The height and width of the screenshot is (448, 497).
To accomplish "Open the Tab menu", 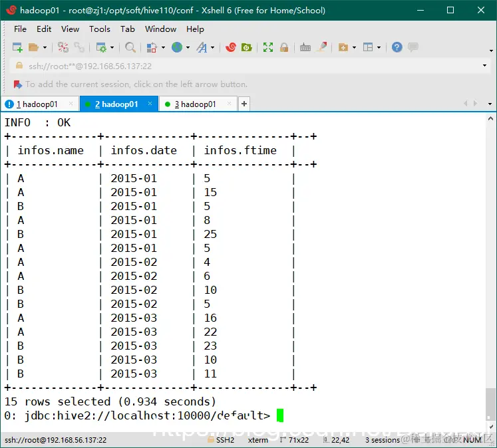I will tap(128, 29).
